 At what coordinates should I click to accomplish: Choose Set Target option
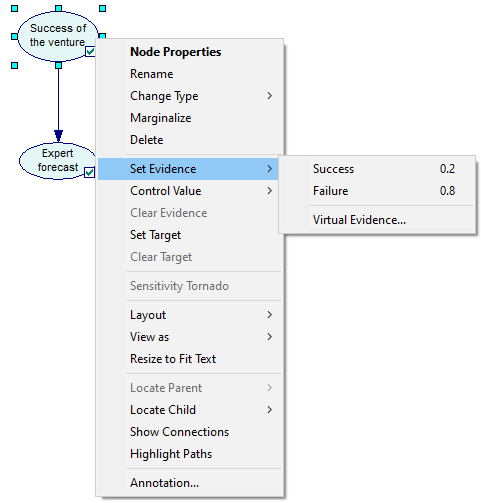pos(155,235)
